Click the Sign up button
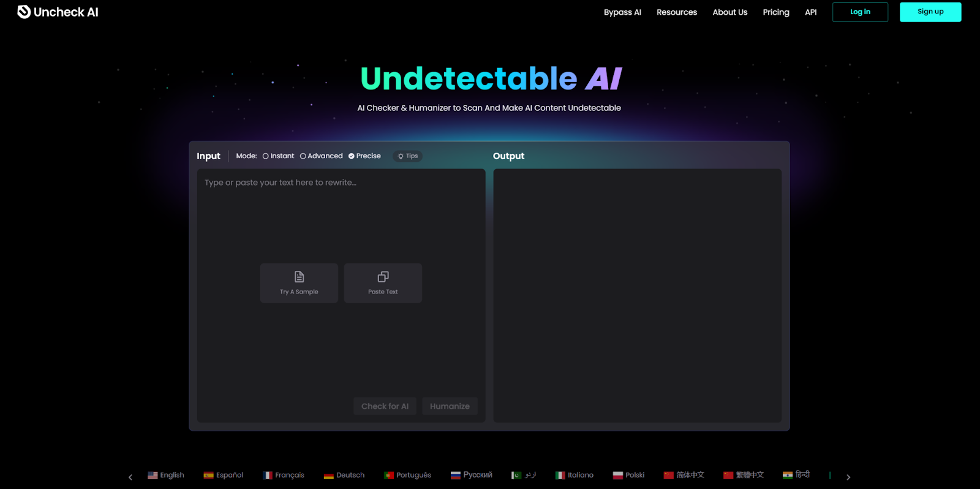Screen dimensions: 980x489 [930, 12]
